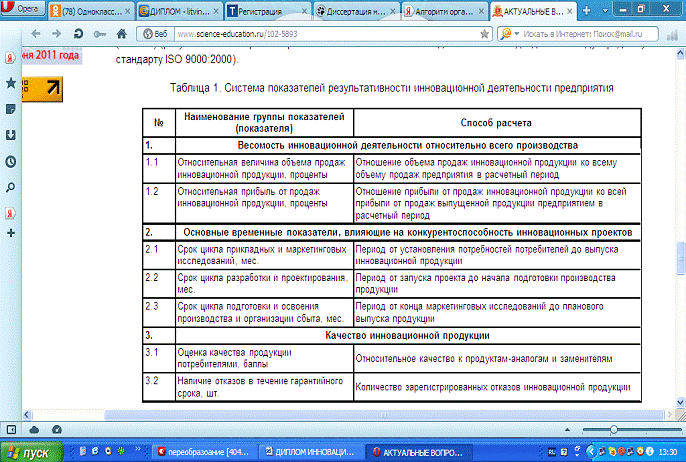
Task: Close the Алгоритм орга... tab
Action: (x=481, y=11)
